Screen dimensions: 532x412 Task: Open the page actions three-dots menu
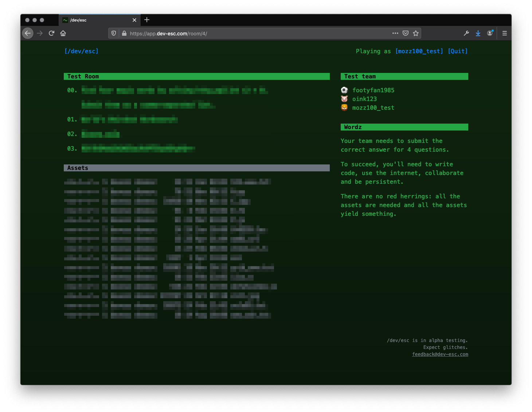point(395,33)
